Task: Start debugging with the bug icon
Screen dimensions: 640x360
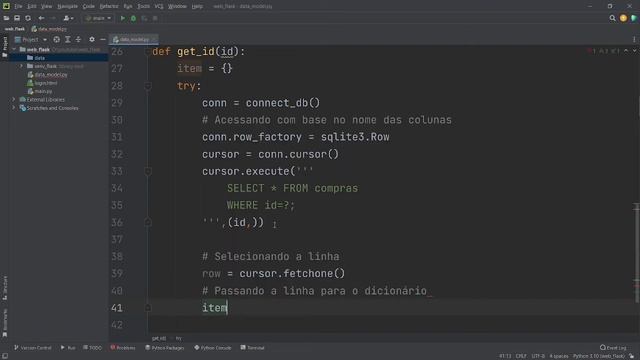Action: click(133, 18)
